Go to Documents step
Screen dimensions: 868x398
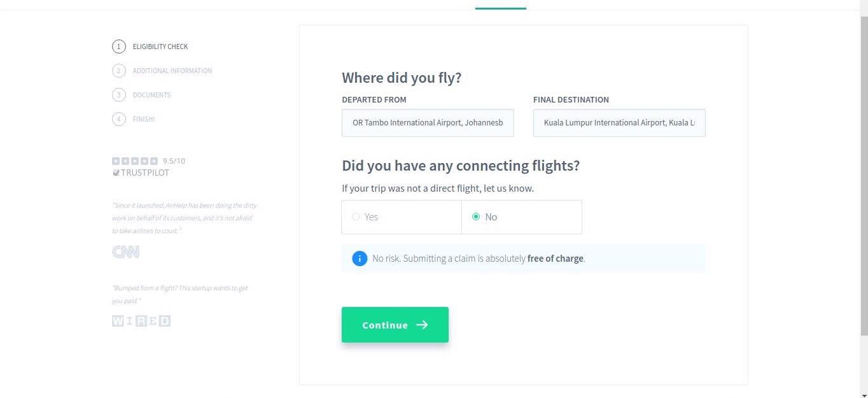[151, 95]
